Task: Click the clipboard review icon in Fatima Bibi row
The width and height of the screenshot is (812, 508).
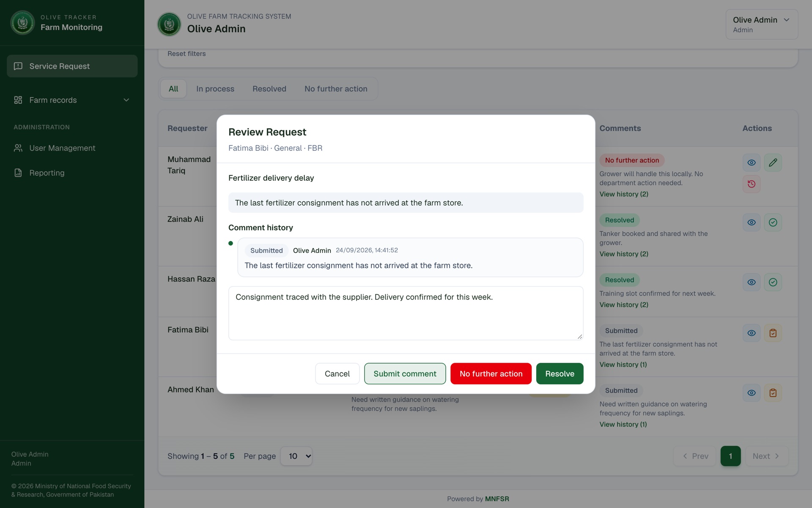Action: click(x=773, y=333)
